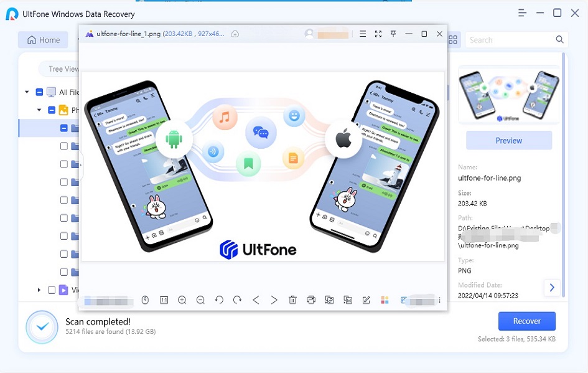Open the image format convert tool

329,300
